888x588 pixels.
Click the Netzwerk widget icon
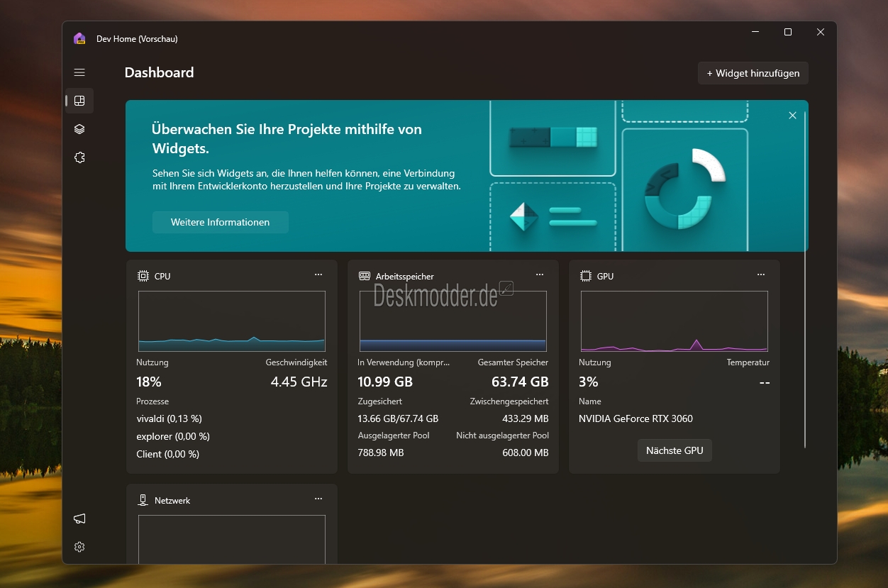tap(143, 500)
